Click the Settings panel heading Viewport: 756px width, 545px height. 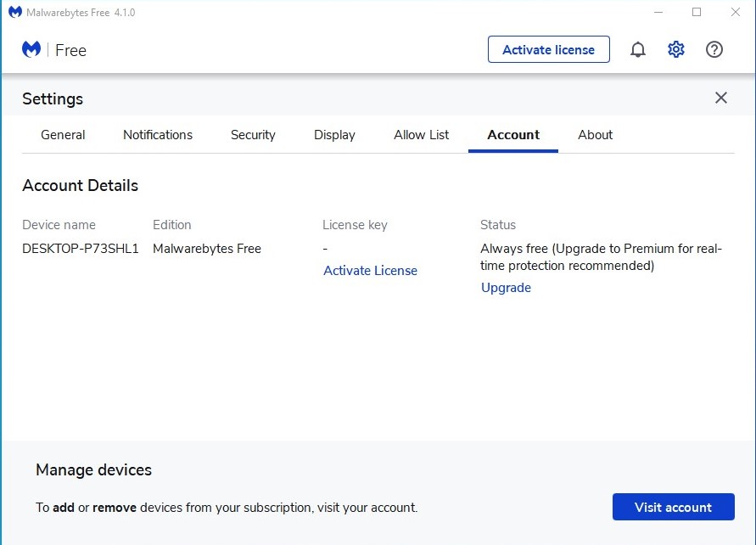point(53,98)
